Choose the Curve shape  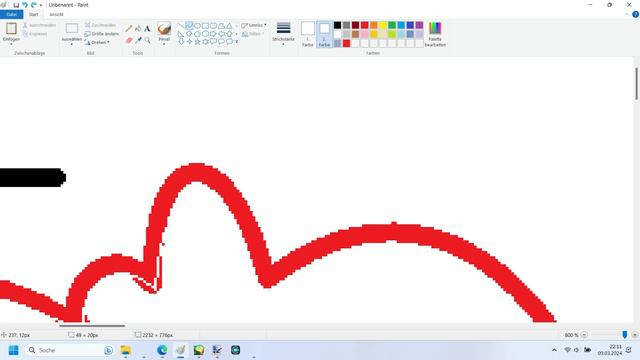click(189, 26)
